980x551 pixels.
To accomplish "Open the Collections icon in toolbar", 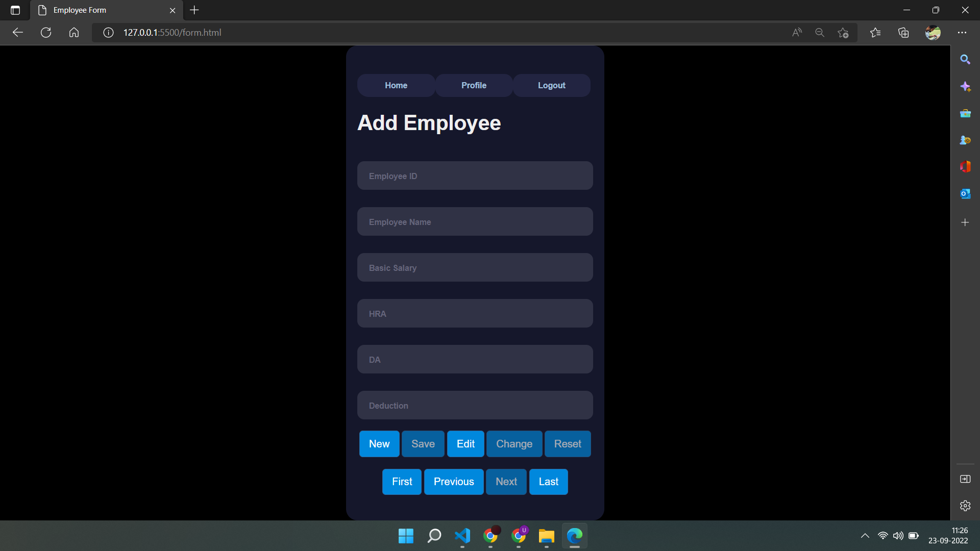I will pos(903,32).
